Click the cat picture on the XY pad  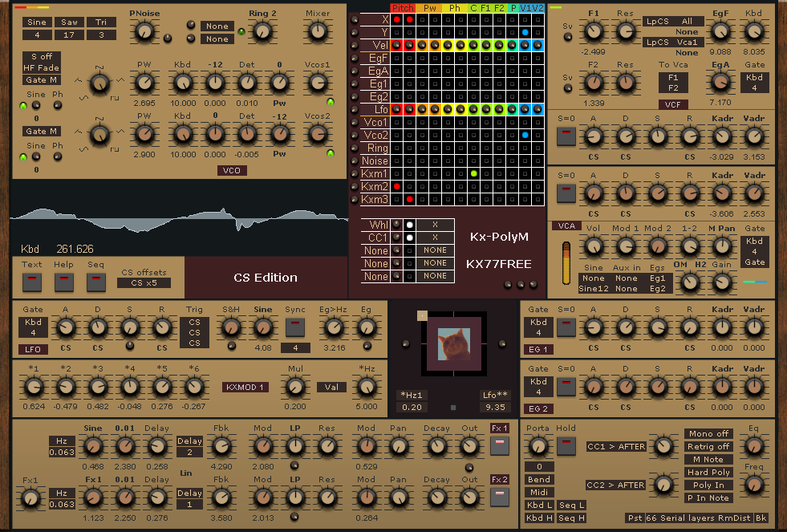click(x=454, y=343)
